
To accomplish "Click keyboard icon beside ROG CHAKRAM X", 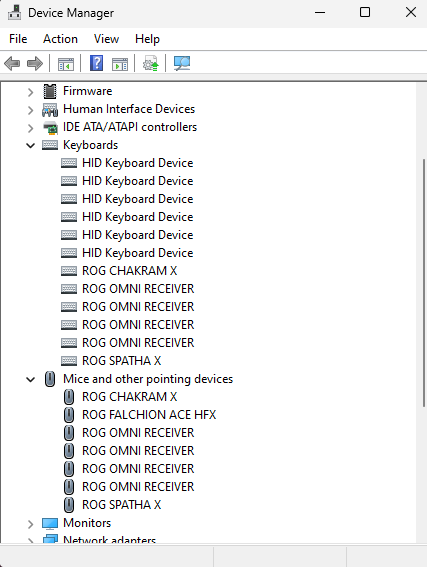I will tap(69, 271).
